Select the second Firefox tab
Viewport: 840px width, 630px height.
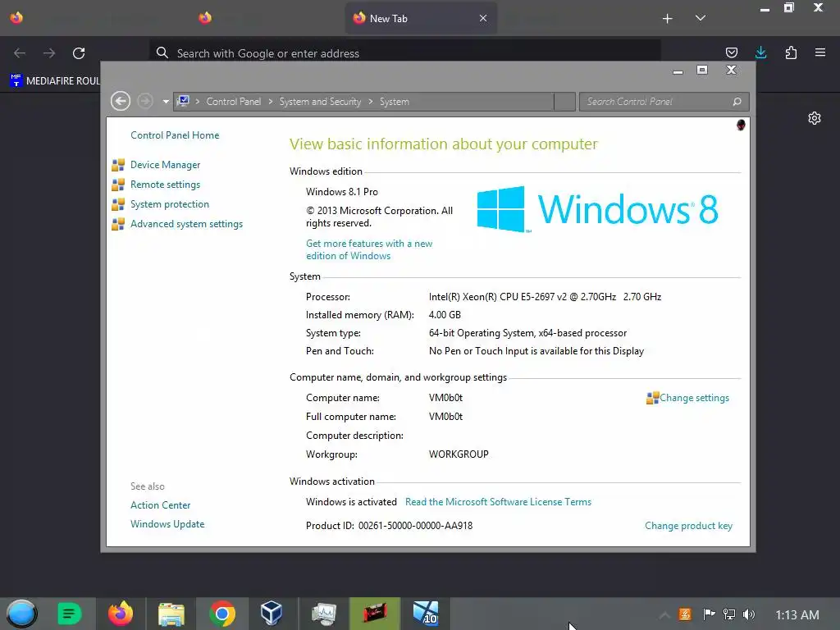tap(204, 18)
